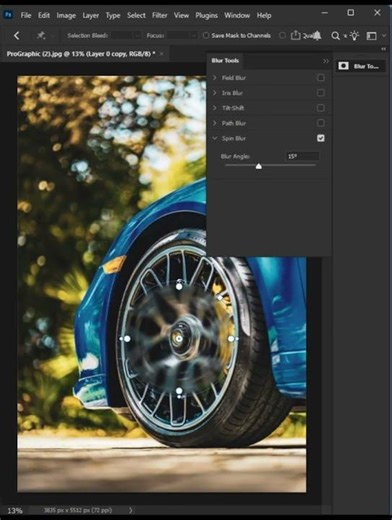Image resolution: width=392 pixels, height=520 pixels.
Task: Expand the Field Blur section
Action: pyautogui.click(x=215, y=78)
